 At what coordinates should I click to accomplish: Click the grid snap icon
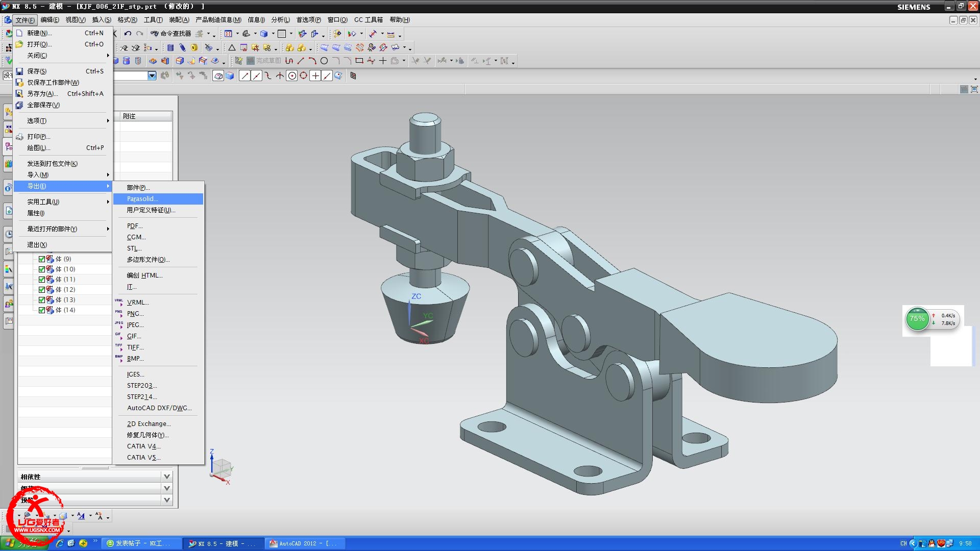pyautogui.click(x=353, y=76)
